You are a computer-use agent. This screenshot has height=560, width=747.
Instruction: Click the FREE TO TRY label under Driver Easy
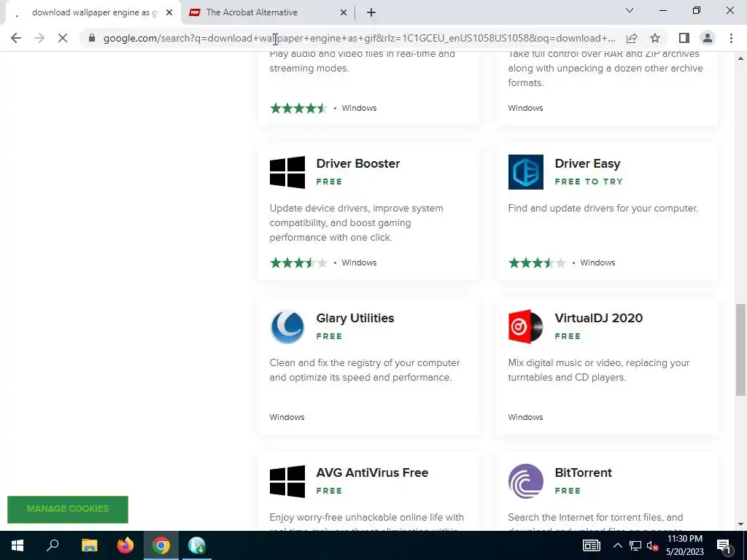[589, 182]
